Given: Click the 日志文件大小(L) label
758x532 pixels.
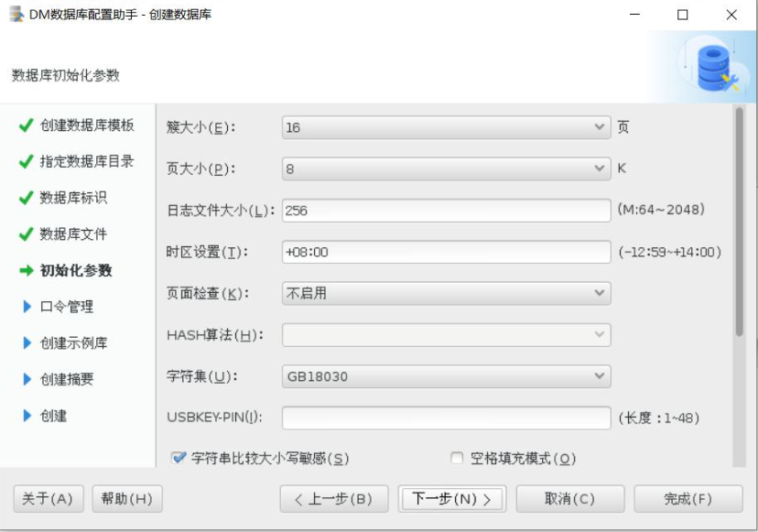Looking at the screenshot, I should click(x=221, y=211).
